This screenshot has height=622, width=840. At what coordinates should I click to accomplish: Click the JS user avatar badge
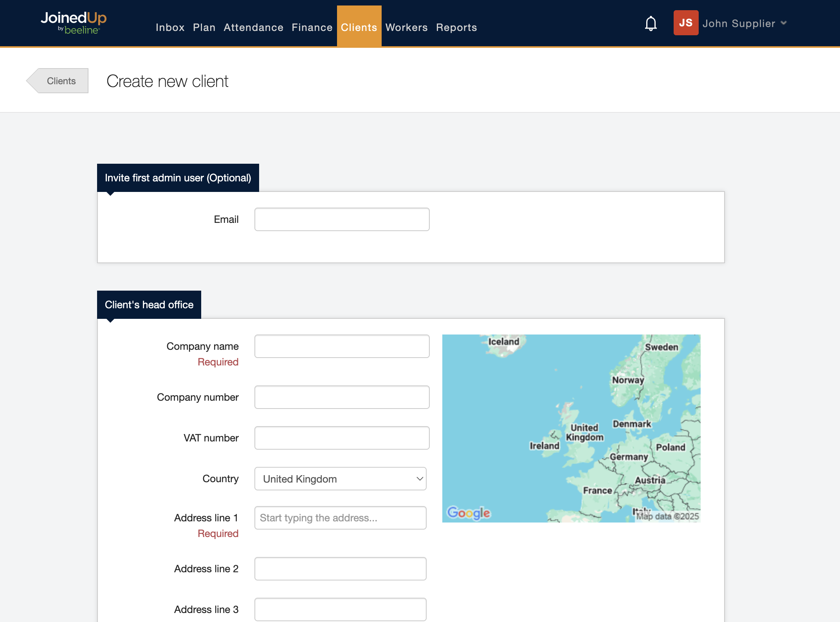pyautogui.click(x=685, y=23)
